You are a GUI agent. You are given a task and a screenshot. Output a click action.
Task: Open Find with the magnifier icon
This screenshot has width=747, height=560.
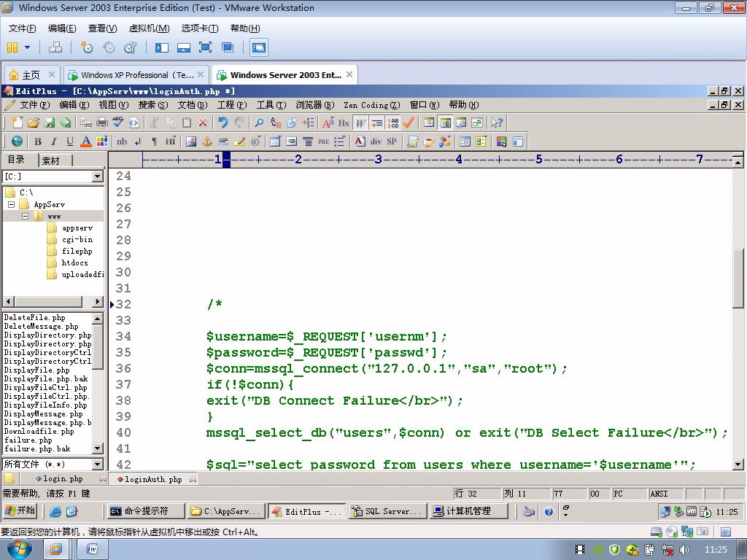(259, 122)
